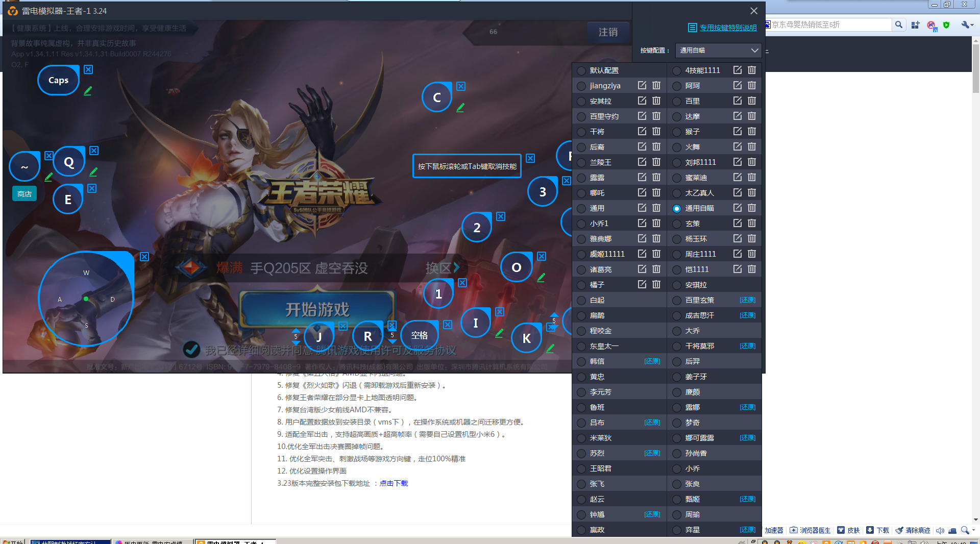Delete the 蜜莱迪 key configuration
This screenshot has width=980, height=544.
pos(752,178)
